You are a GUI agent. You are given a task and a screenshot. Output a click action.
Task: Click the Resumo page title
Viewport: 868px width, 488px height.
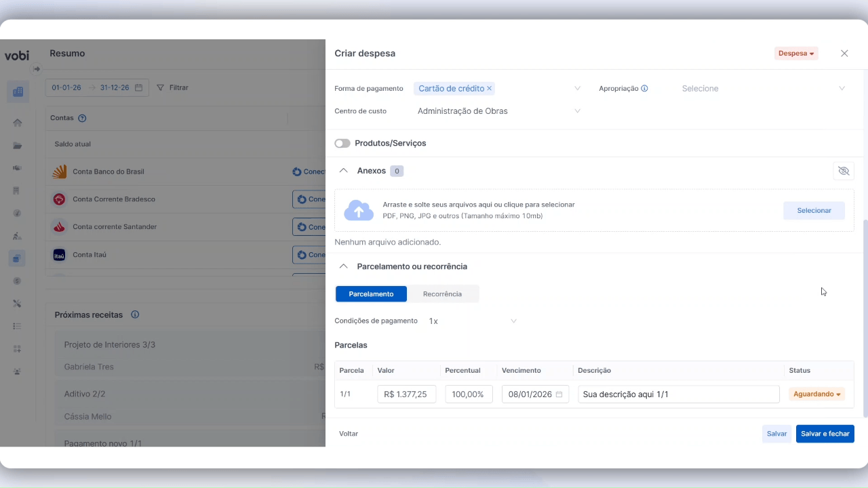coord(67,54)
